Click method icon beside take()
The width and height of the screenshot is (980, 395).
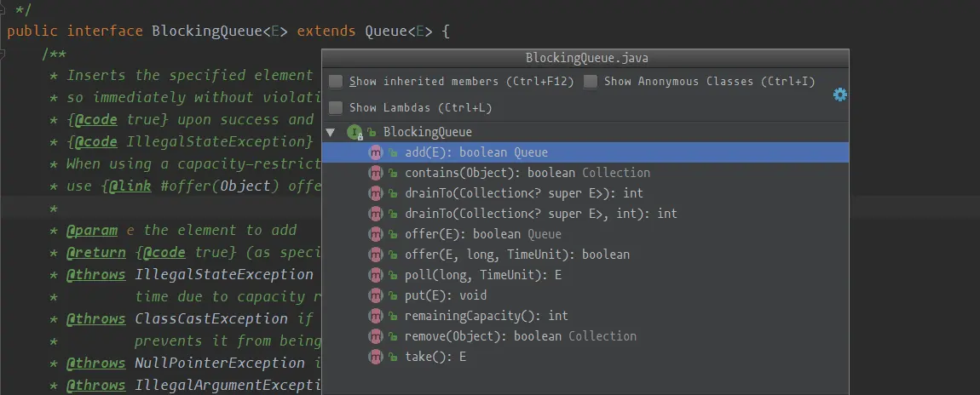coord(376,357)
